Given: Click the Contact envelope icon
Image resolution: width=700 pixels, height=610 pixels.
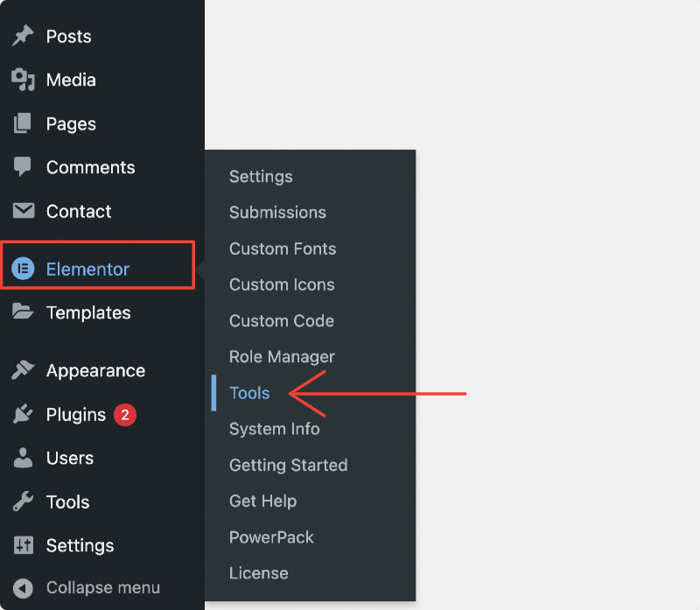Looking at the screenshot, I should point(24,211).
